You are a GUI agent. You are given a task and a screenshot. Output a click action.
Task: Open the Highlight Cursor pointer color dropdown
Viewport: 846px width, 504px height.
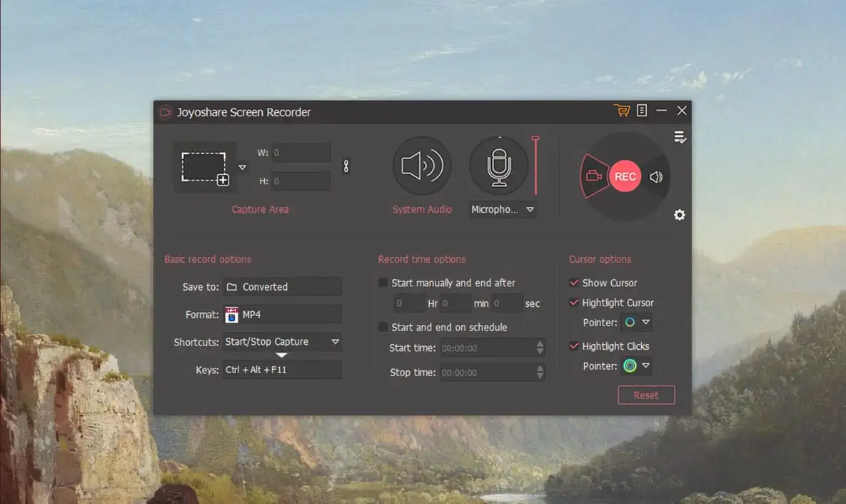tap(645, 323)
